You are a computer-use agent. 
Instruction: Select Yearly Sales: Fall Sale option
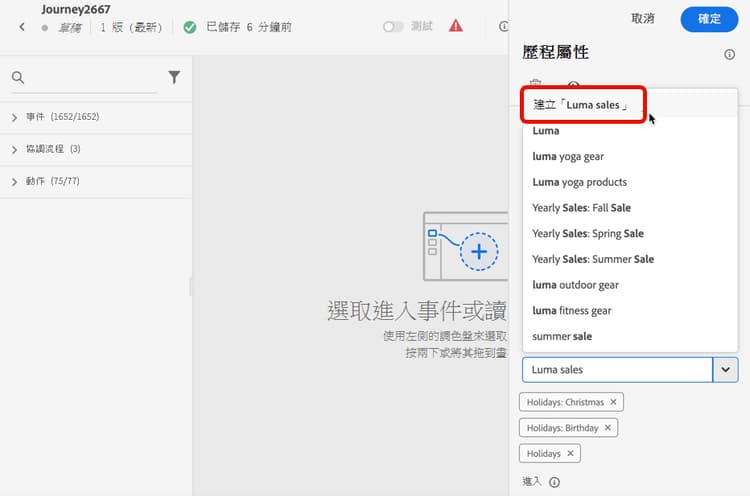click(x=630, y=208)
